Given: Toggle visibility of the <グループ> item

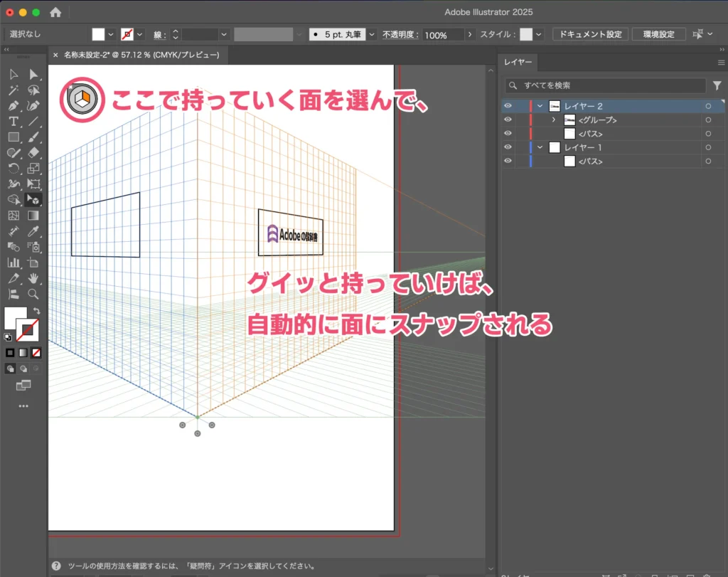Looking at the screenshot, I should (508, 120).
